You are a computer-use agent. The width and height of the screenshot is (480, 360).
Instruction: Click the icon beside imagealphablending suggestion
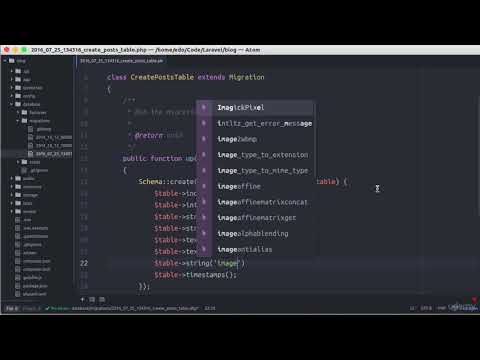[x=204, y=233]
